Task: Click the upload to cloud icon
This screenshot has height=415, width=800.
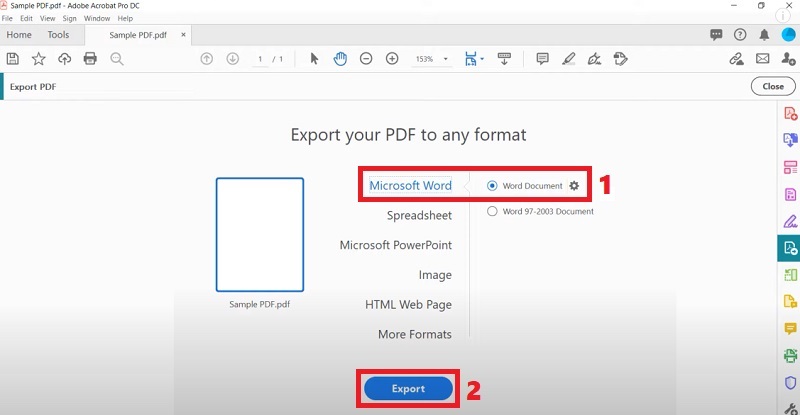Action: 64,59
